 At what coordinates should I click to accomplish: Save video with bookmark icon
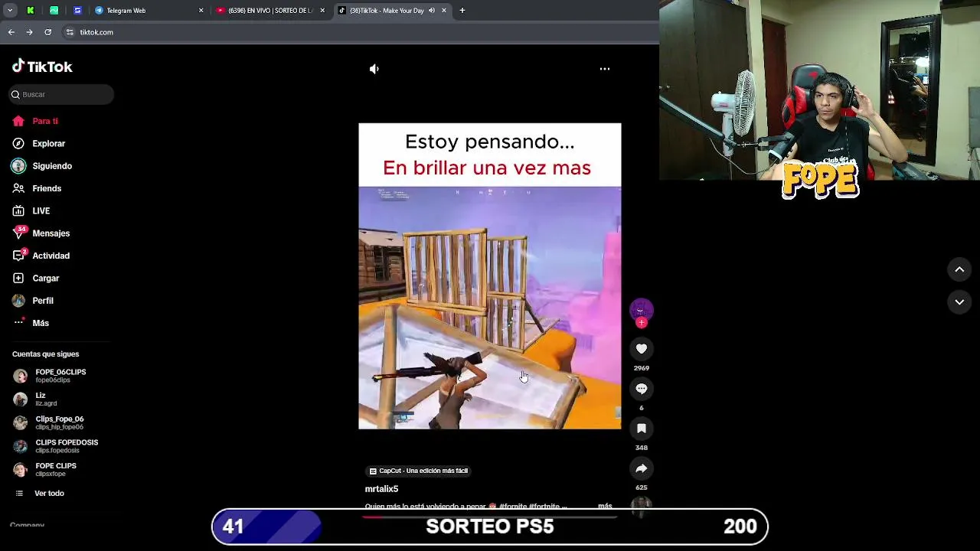tap(642, 429)
